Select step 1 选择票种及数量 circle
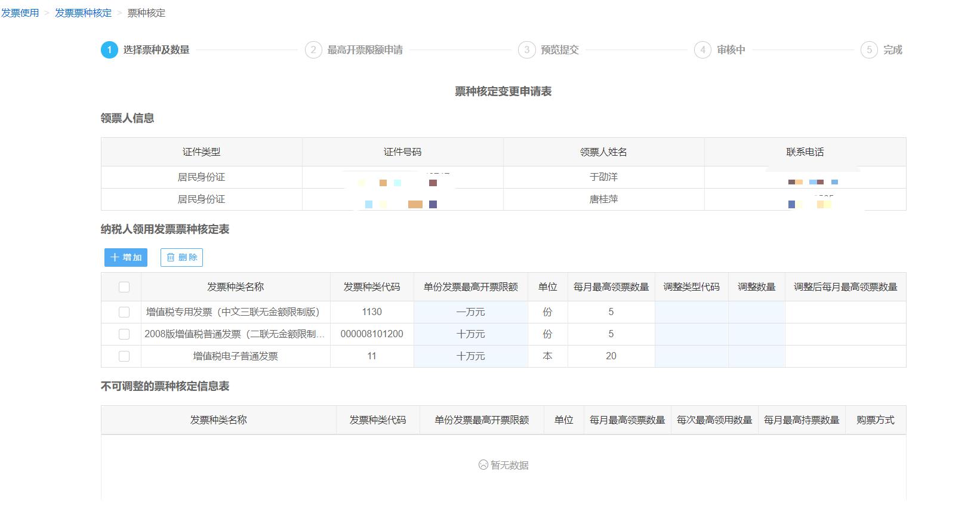The height and width of the screenshot is (521, 980). coord(109,50)
